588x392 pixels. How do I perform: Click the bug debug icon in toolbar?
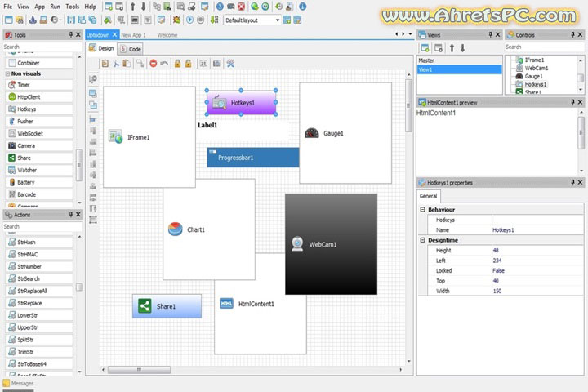176,20
